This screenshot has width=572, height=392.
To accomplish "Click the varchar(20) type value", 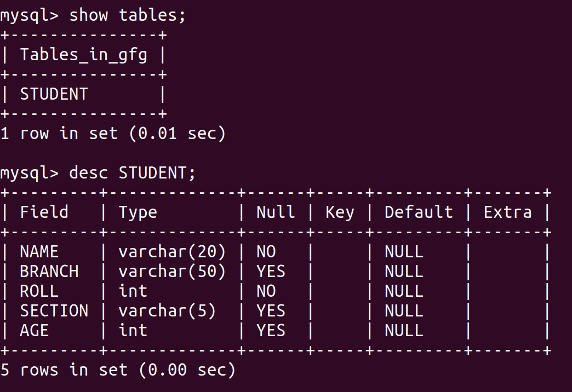I will pos(172,252).
